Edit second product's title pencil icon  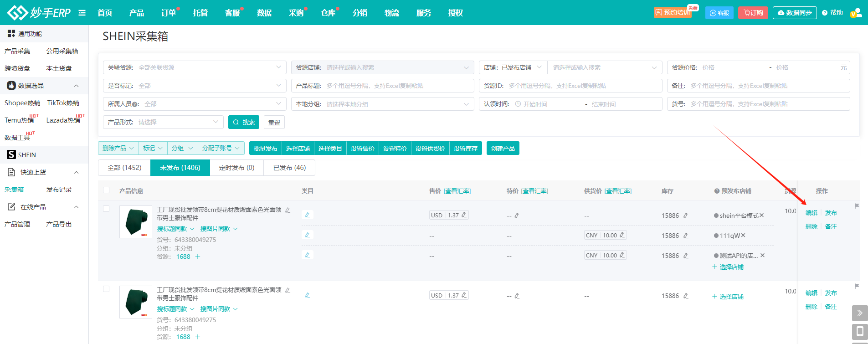click(x=288, y=290)
